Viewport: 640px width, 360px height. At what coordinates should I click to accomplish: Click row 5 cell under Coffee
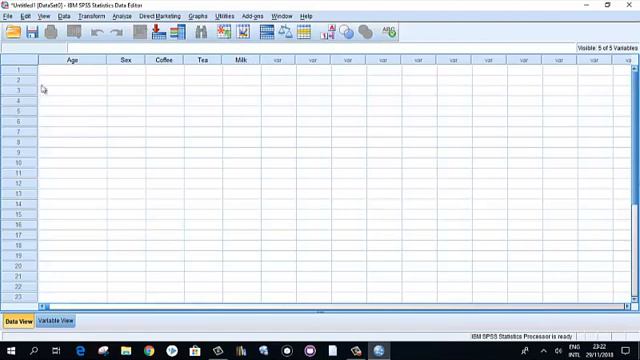click(x=164, y=111)
